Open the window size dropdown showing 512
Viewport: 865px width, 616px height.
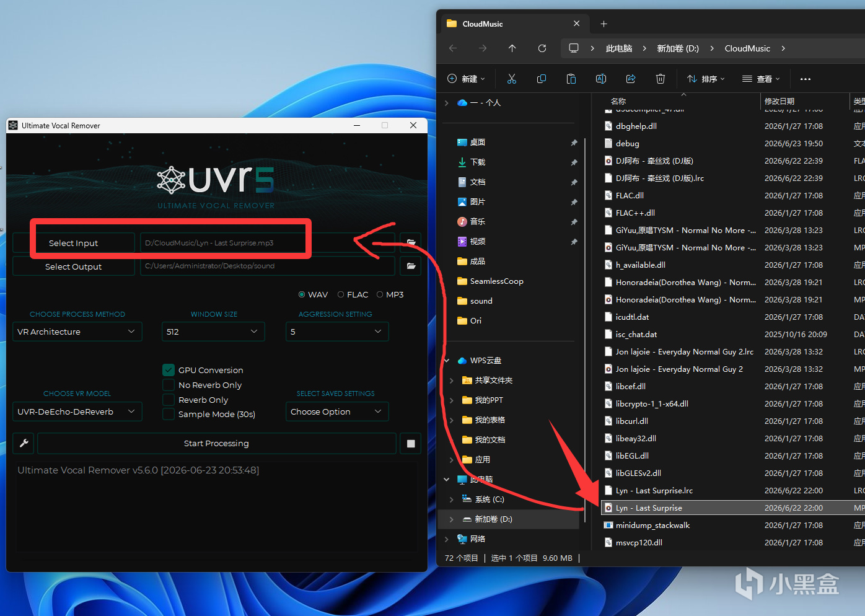click(213, 332)
